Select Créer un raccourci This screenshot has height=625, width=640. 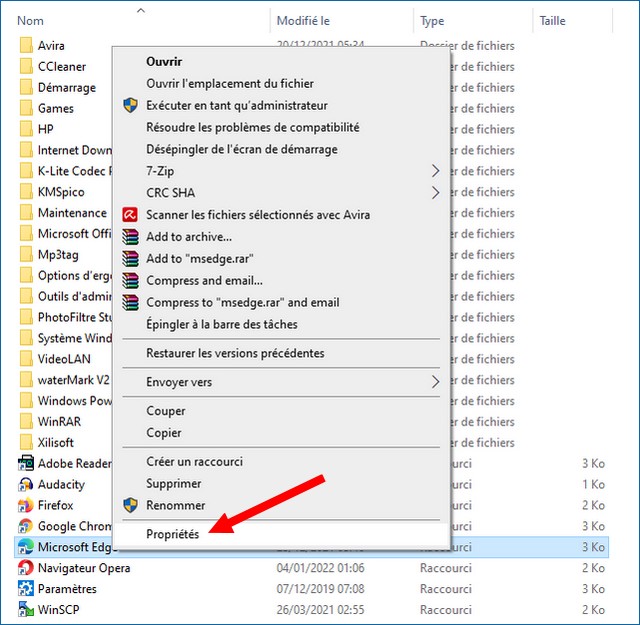tap(194, 462)
